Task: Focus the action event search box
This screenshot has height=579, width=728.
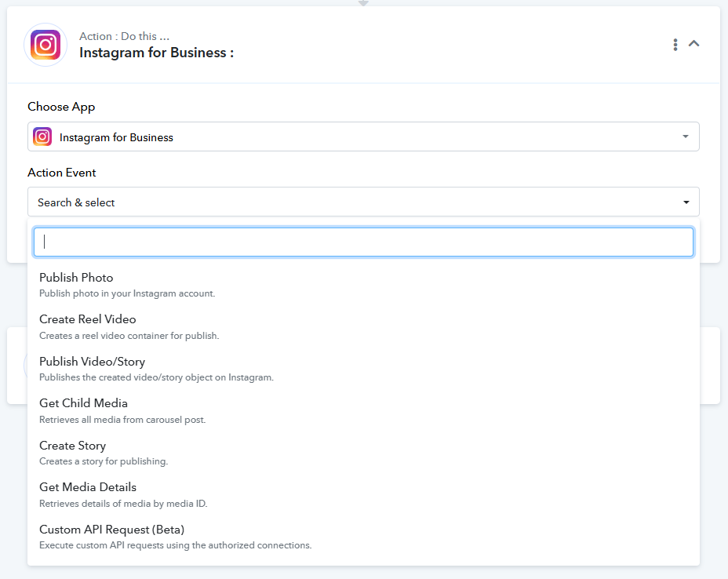Action: (x=363, y=242)
